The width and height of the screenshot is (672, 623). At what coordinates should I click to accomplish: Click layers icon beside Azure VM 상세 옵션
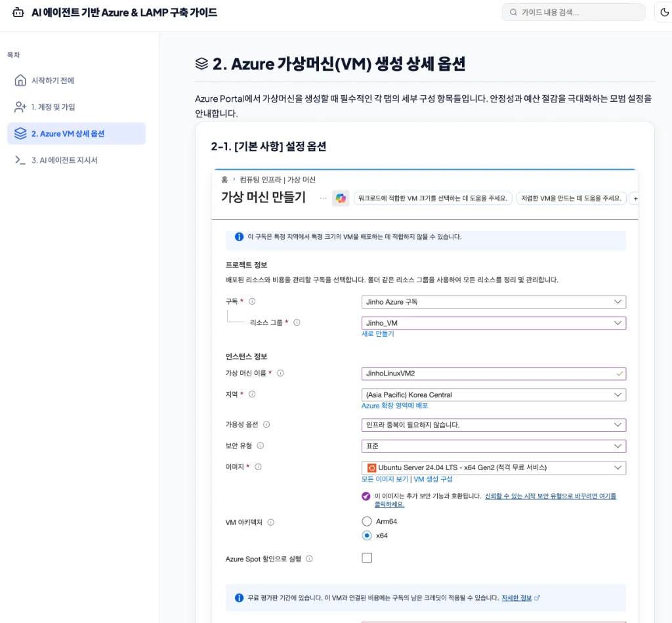pos(20,133)
